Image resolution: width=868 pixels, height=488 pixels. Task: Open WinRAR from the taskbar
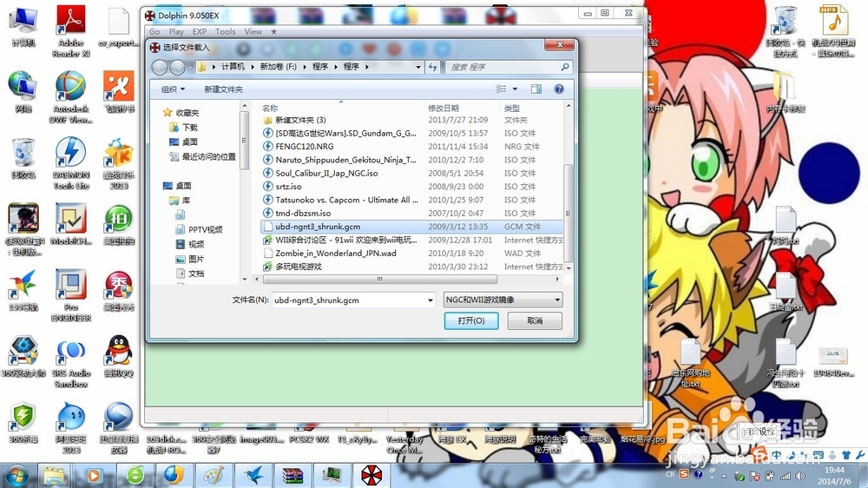293,476
